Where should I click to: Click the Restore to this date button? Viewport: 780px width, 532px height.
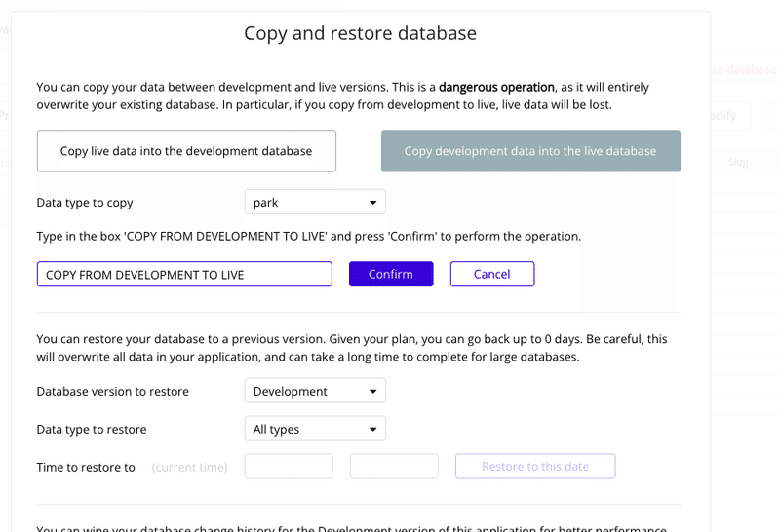click(x=535, y=467)
